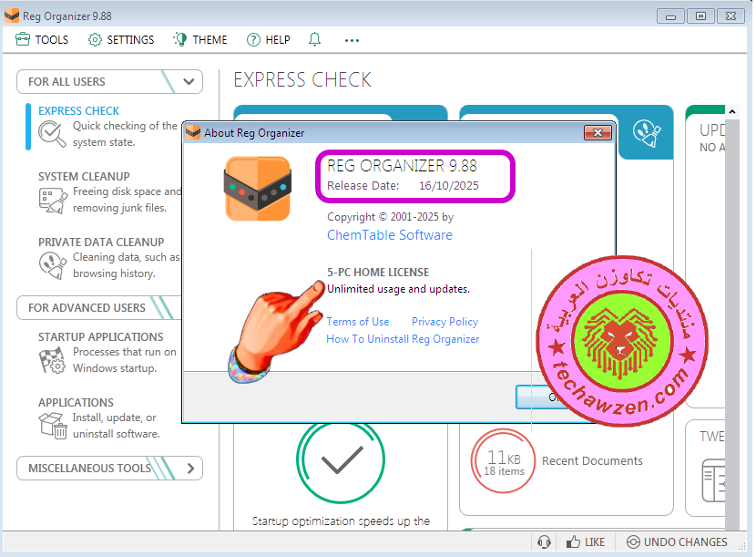Click the Help question mark icon

(253, 39)
